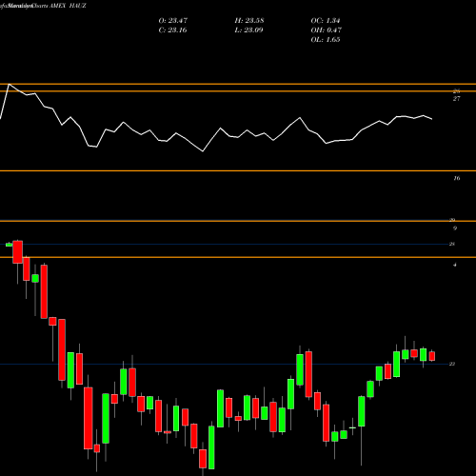Click the final red candlestick on the chart
476x476 pixels.
click(432, 356)
